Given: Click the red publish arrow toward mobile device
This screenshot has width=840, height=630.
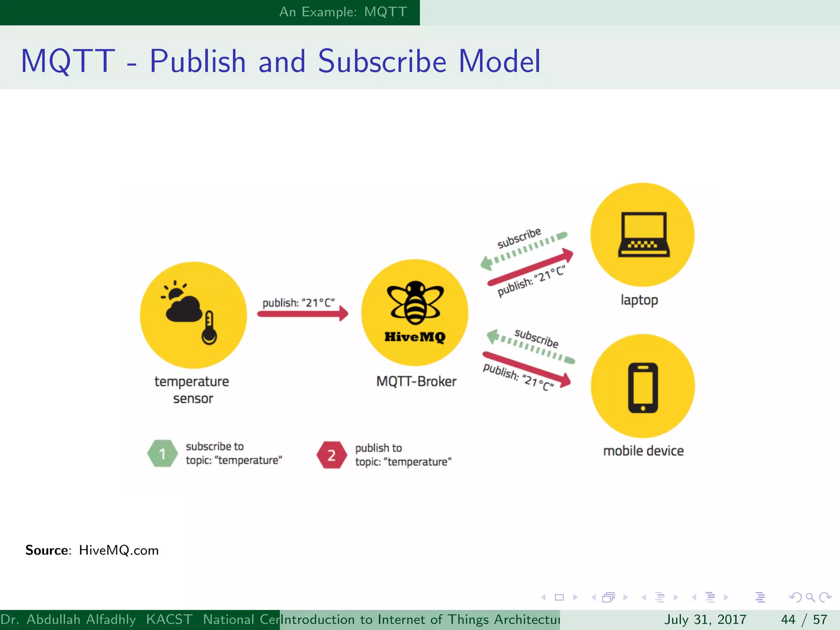Looking at the screenshot, I should 527,369.
